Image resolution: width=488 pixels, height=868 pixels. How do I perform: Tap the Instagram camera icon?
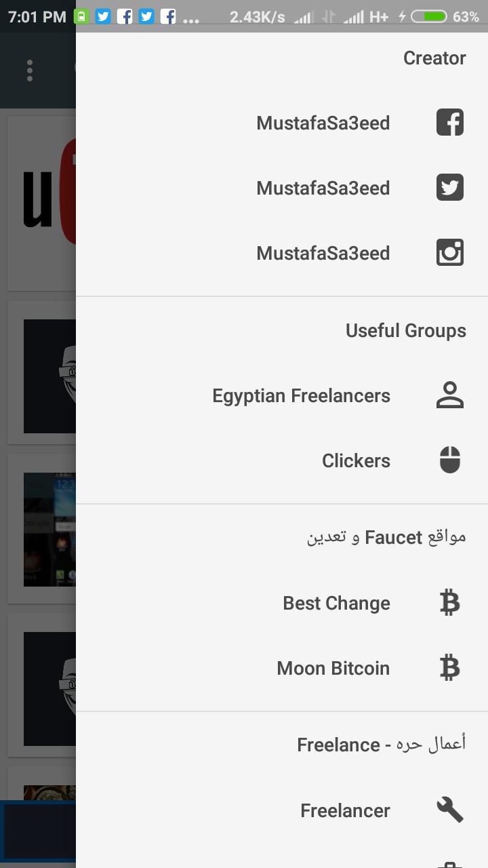tap(450, 253)
